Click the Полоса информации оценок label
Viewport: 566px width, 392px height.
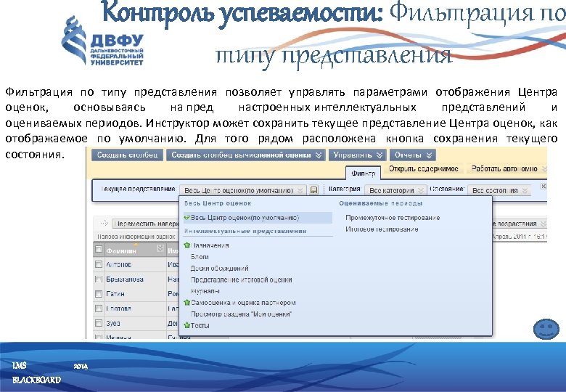[136, 237]
